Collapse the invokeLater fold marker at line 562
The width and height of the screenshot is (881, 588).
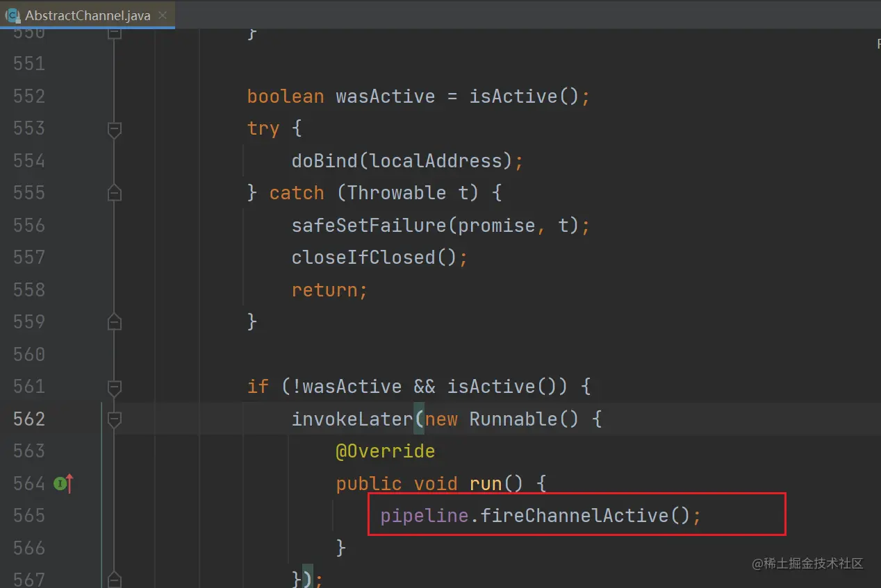tap(115, 419)
